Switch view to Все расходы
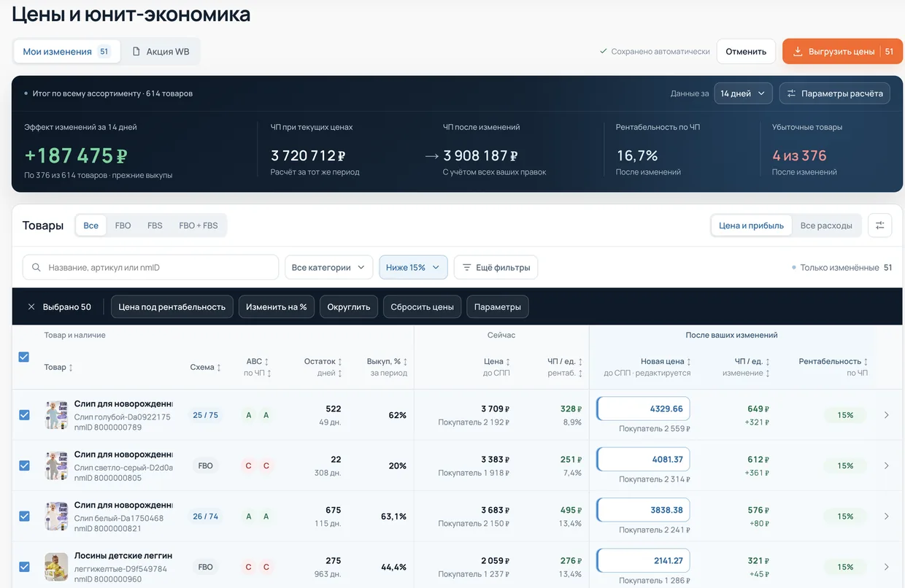The image size is (905, 588). [x=826, y=225]
